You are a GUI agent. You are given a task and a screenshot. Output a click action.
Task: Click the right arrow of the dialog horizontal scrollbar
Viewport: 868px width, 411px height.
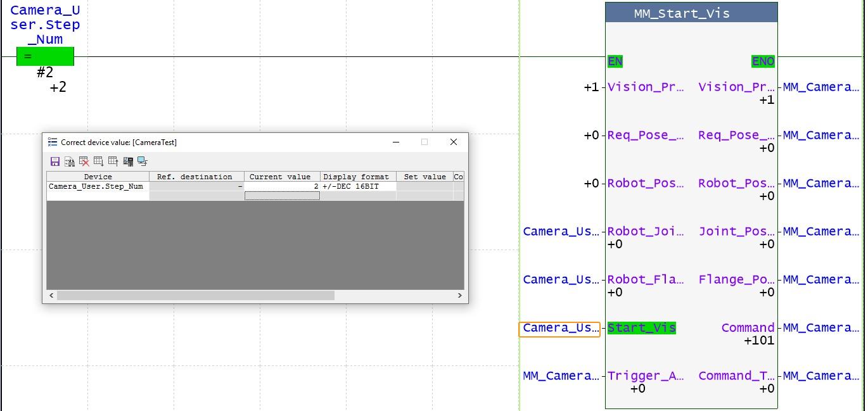click(459, 295)
